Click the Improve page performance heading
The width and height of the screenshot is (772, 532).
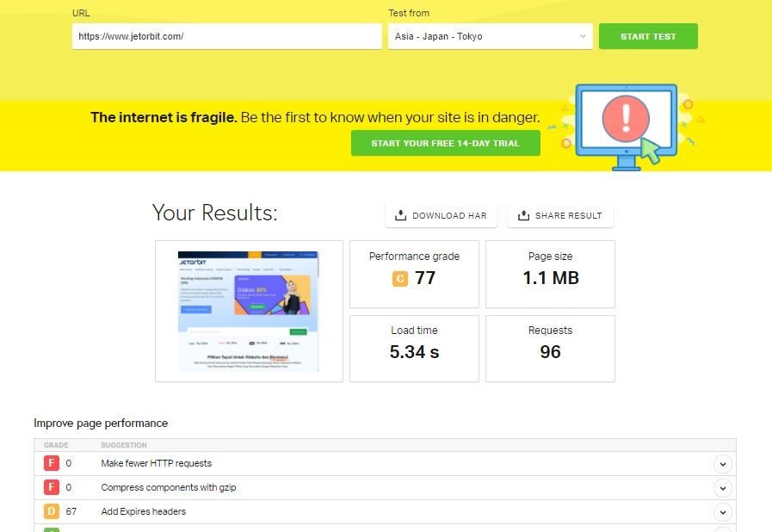pyautogui.click(x=101, y=424)
